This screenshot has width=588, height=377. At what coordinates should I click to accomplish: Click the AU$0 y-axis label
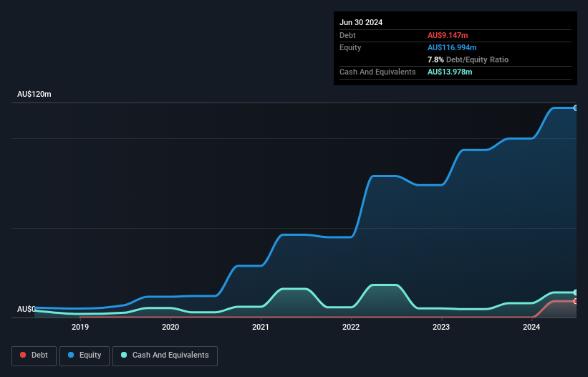[26, 309]
